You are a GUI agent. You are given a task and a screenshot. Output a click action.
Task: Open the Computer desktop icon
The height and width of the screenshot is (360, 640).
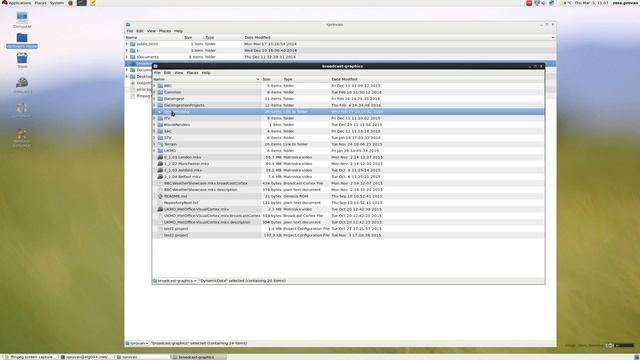pyautogui.click(x=22, y=18)
